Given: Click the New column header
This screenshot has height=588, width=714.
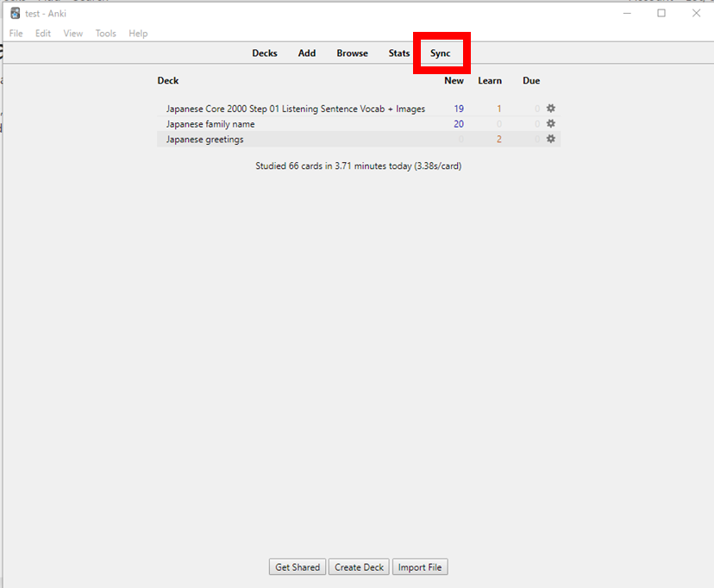Looking at the screenshot, I should pyautogui.click(x=454, y=80).
